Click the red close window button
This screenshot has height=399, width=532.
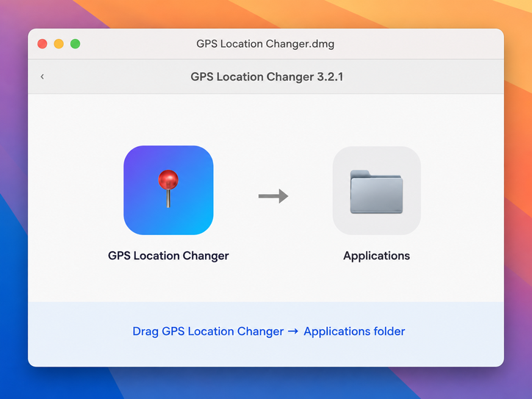43,44
